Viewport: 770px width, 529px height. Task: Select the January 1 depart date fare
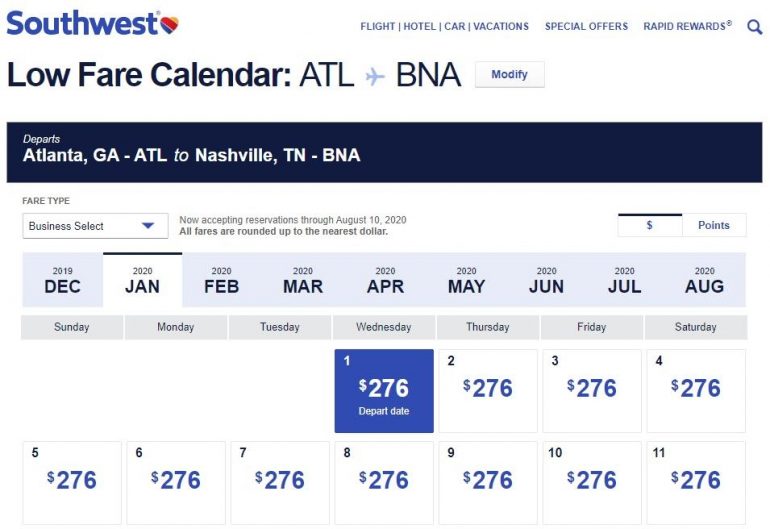[x=384, y=390]
